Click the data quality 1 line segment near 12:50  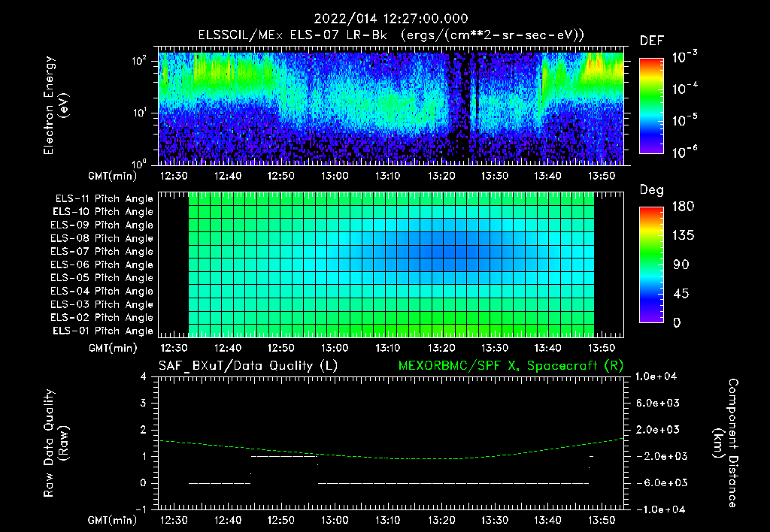[x=283, y=456]
